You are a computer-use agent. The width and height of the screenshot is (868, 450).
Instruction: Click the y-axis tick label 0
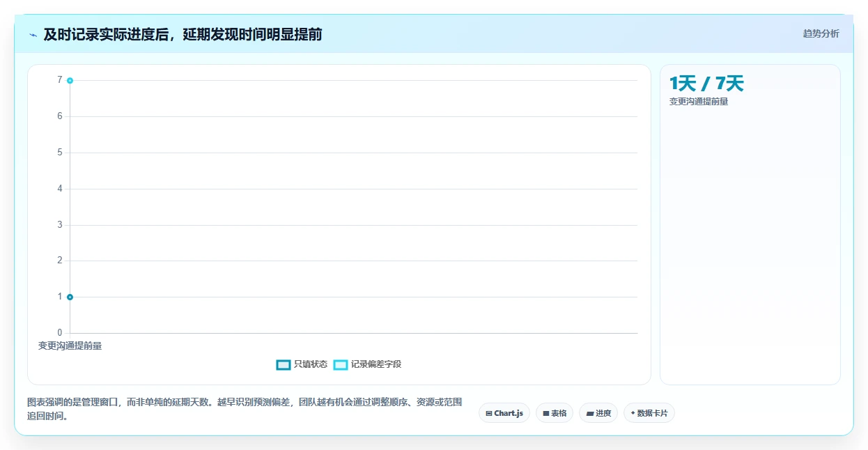pyautogui.click(x=60, y=333)
